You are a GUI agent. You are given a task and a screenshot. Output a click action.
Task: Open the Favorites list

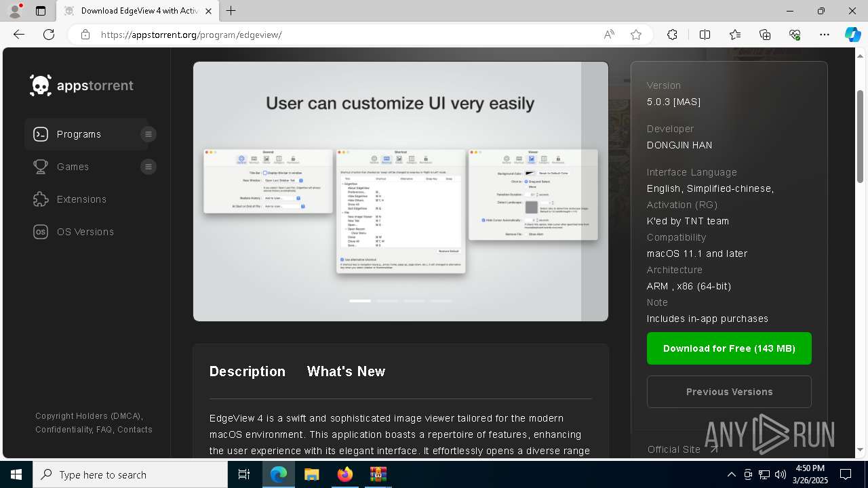(x=735, y=35)
